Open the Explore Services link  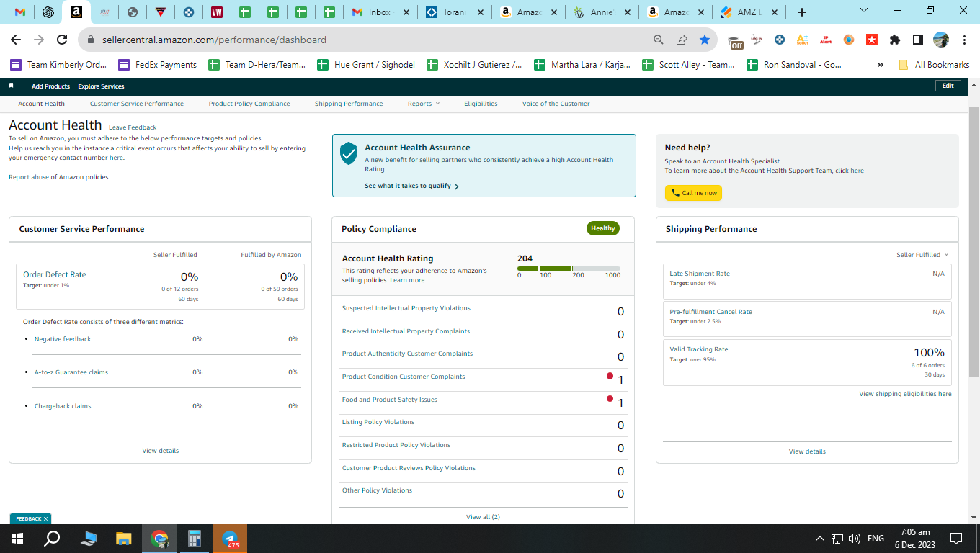(101, 86)
